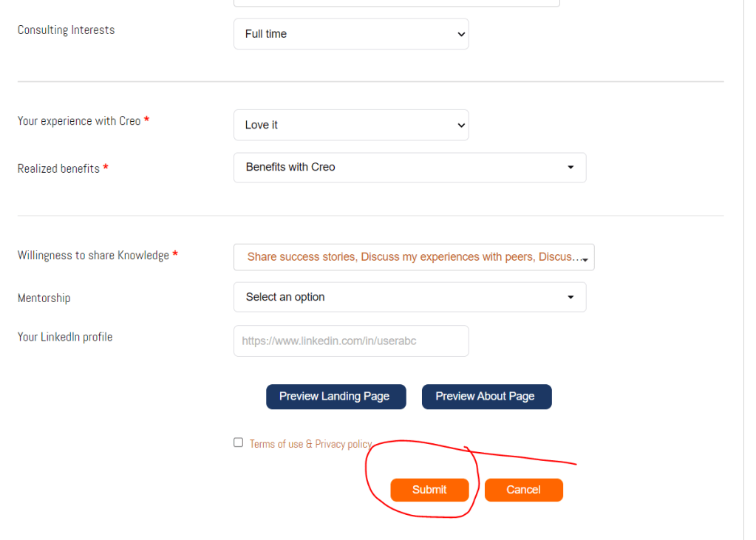Viewport: 756px width, 540px height.
Task: Click the 'Realized benefits' field label
Action: click(58, 169)
